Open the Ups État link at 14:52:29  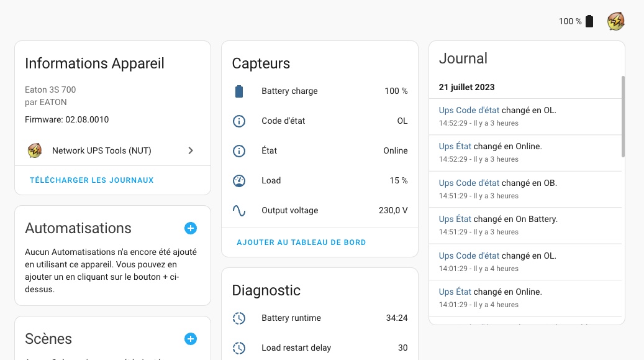(455, 146)
